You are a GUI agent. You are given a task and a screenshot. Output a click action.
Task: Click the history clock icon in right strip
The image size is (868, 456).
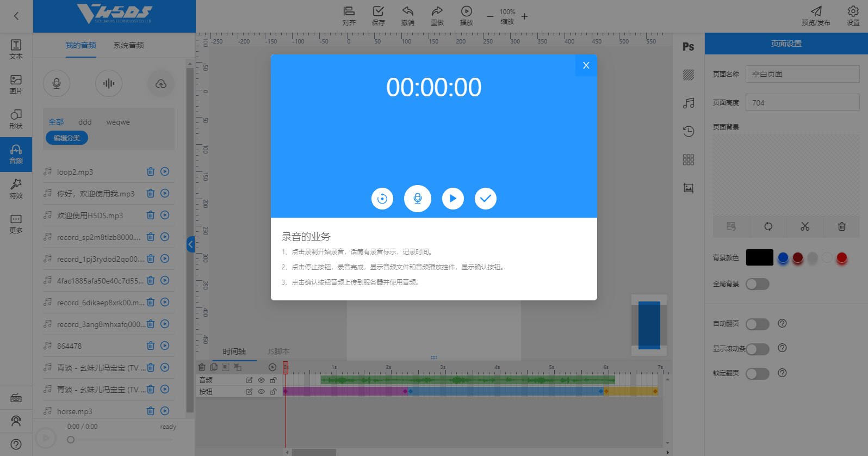689,131
